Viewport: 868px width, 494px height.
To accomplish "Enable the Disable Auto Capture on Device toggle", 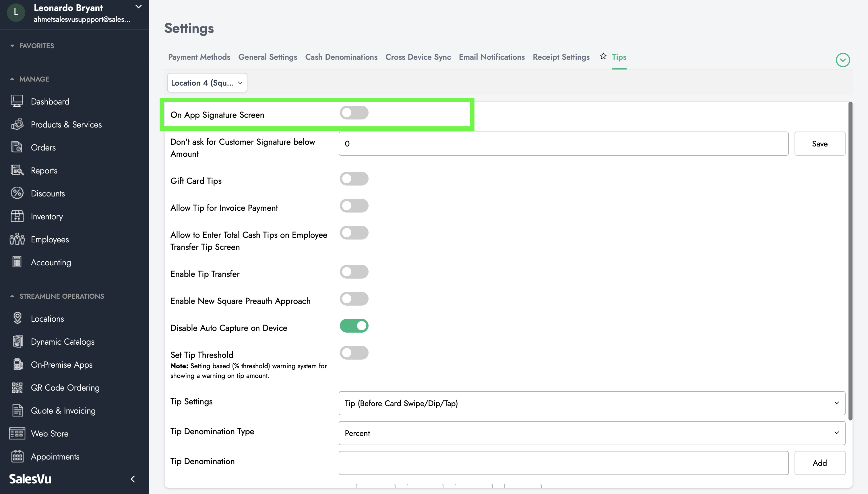I will point(354,326).
